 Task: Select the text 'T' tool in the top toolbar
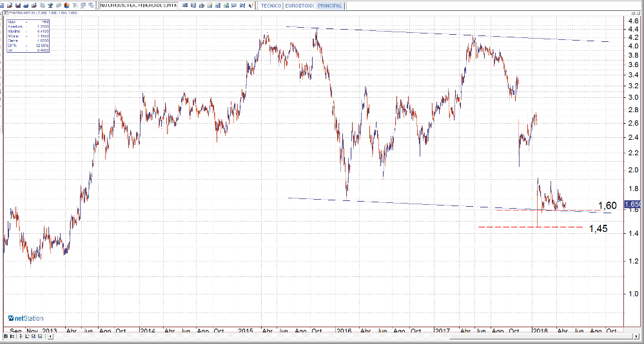74,5
